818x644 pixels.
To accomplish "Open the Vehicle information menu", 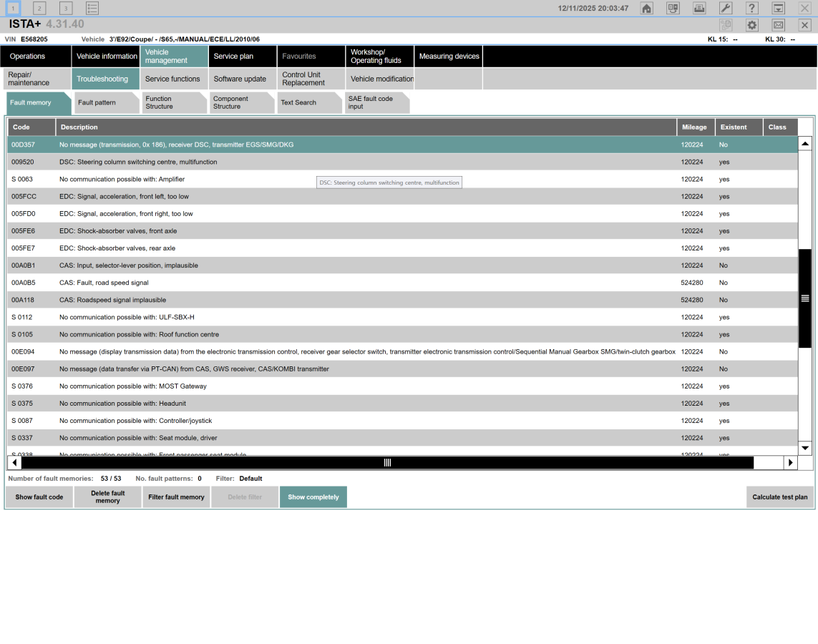I will pos(107,57).
